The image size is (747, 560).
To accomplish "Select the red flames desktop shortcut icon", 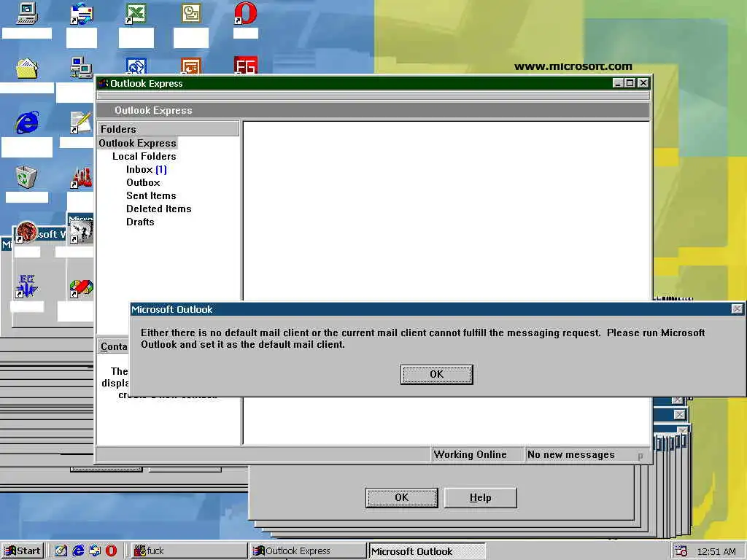I will click(82, 178).
